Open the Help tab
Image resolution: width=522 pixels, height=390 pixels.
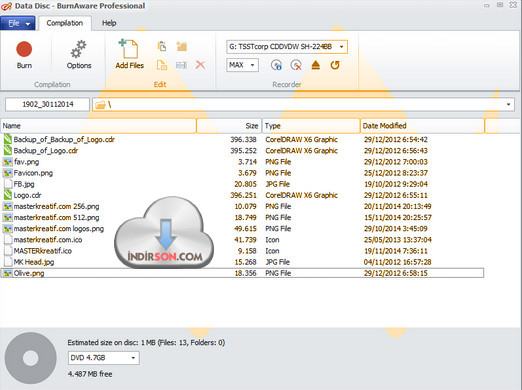(x=109, y=23)
